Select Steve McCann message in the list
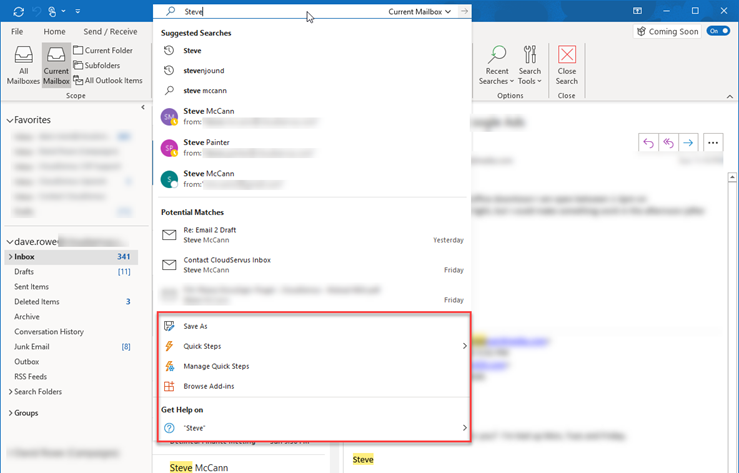Viewport: 739px width, 473px height. click(199, 467)
